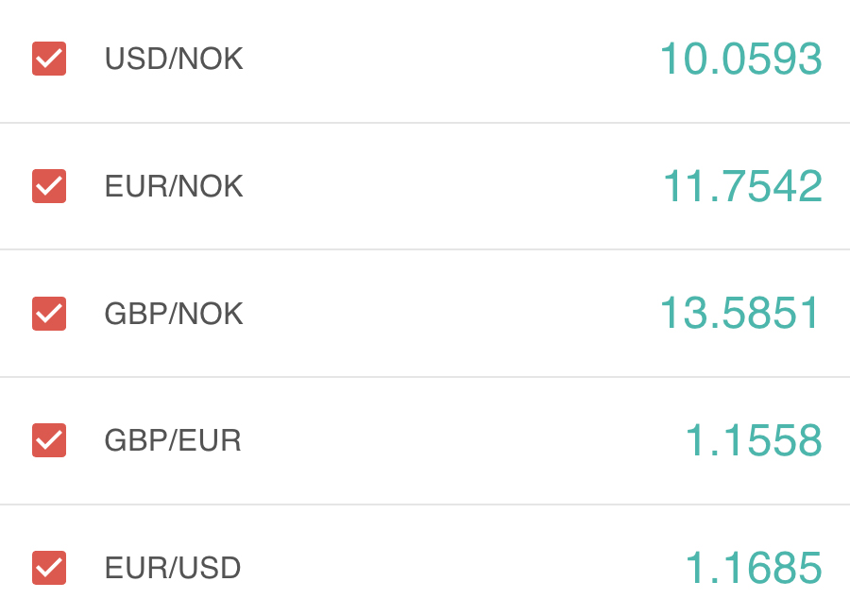Click the USD/NOK currency pair label
The image size is (850, 616).
pyautogui.click(x=174, y=59)
